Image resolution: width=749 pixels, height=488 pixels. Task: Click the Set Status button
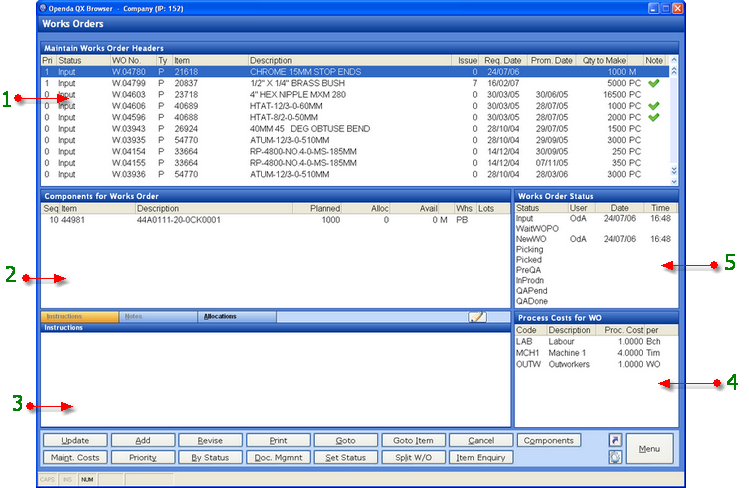346,457
